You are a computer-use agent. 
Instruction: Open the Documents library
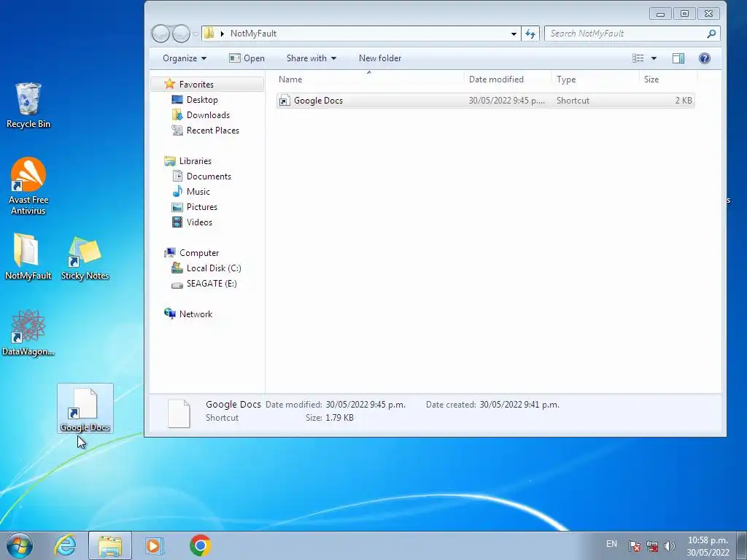click(209, 176)
